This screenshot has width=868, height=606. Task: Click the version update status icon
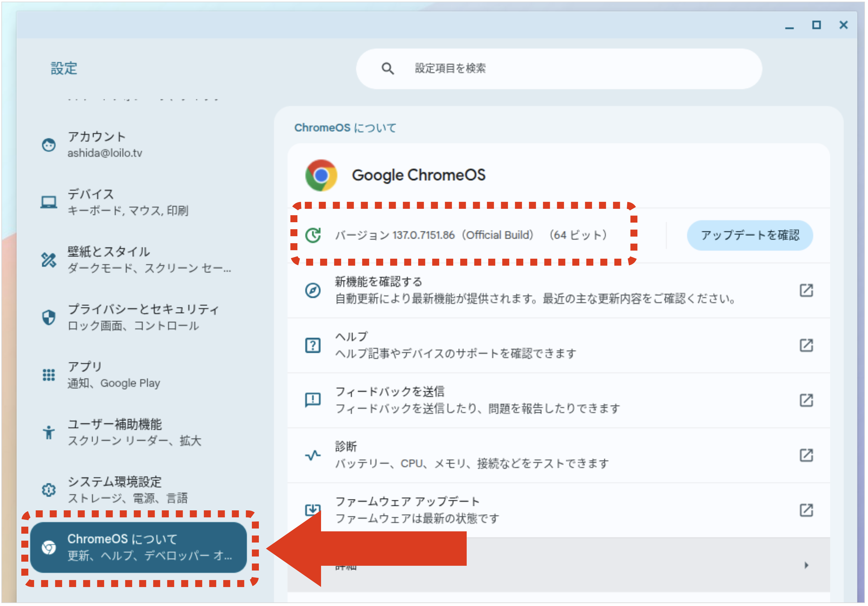pyautogui.click(x=313, y=236)
